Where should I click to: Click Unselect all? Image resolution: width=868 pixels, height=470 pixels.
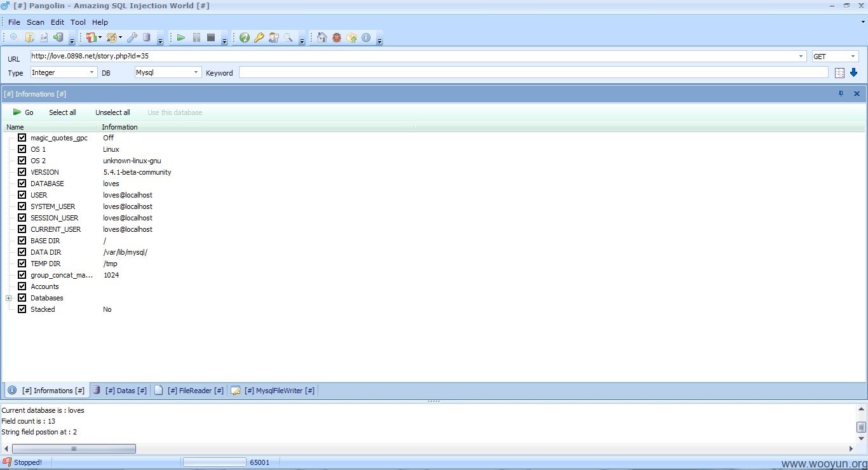click(112, 112)
